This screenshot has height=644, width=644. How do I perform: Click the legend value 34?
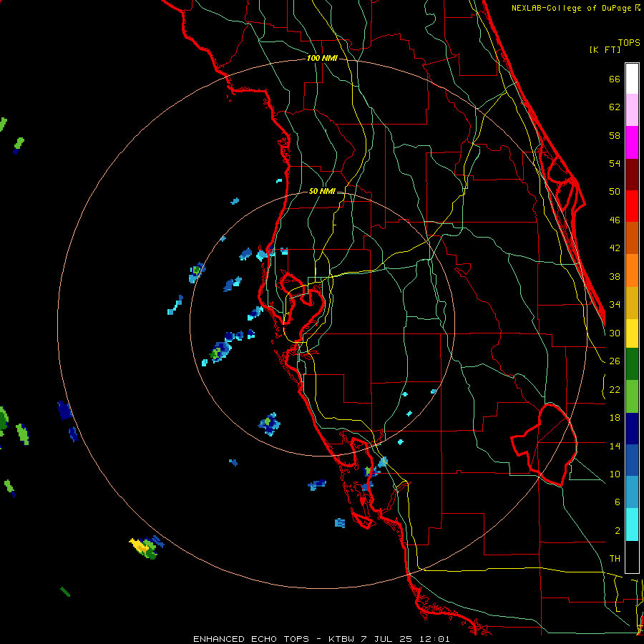(x=615, y=305)
